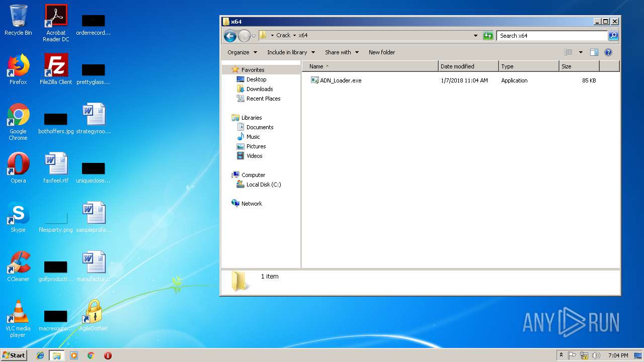Launch FileZilla Client desktop shortcut

pyautogui.click(x=56, y=69)
